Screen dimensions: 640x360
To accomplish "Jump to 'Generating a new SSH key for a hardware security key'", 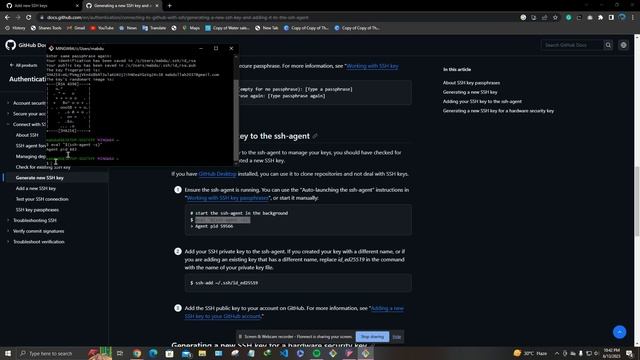I will coord(498,111).
